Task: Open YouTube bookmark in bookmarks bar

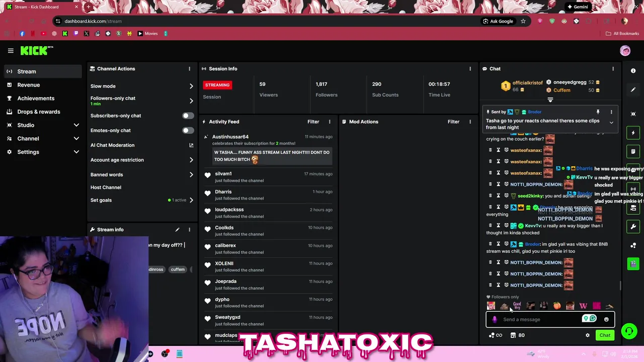Action: click(x=43, y=34)
